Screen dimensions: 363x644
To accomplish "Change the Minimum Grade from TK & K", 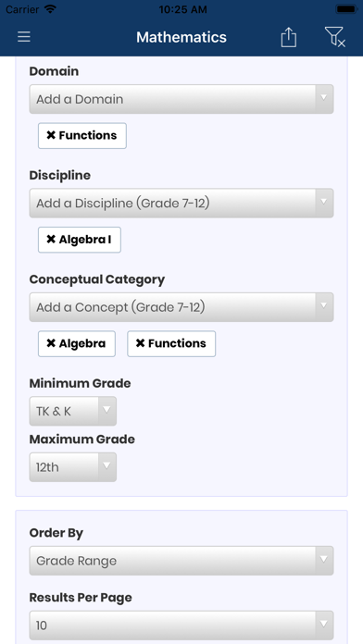I will (73, 411).
